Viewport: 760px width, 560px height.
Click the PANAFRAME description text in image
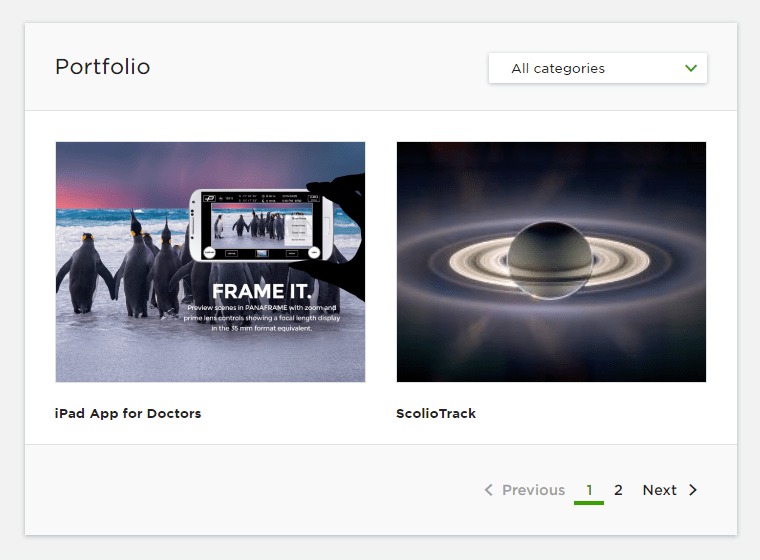click(x=262, y=318)
